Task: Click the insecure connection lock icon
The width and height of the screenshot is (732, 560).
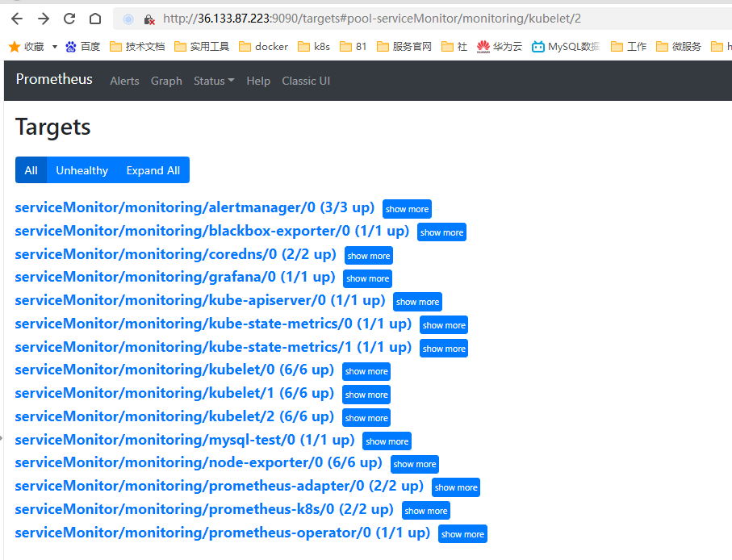Action: pyautogui.click(x=149, y=19)
